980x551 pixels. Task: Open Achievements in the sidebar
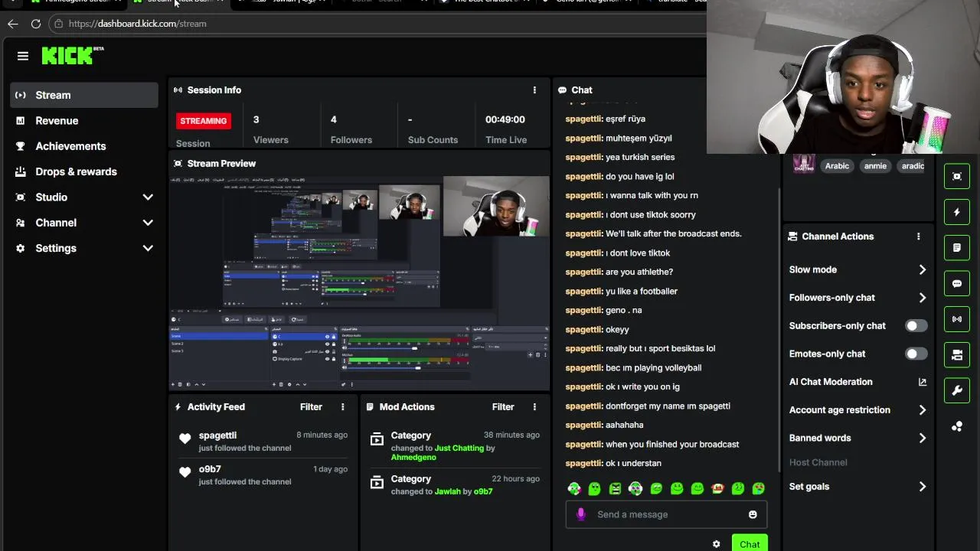(x=84, y=146)
